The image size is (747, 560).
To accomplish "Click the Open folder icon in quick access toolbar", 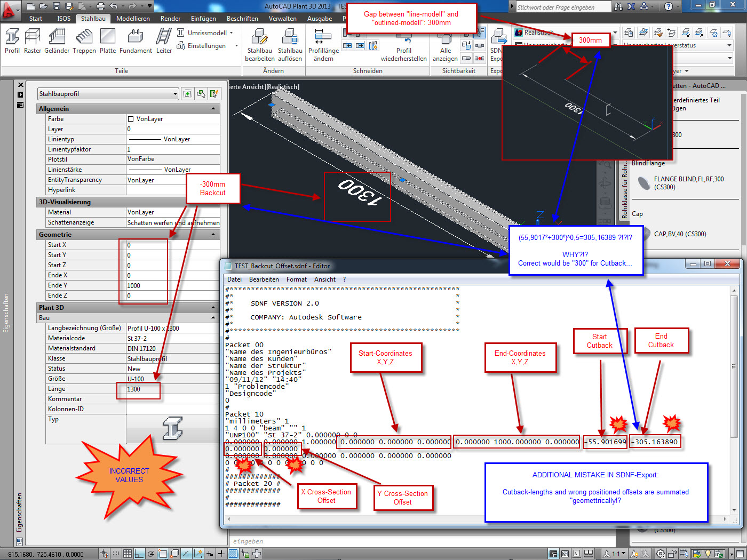I will point(44,6).
